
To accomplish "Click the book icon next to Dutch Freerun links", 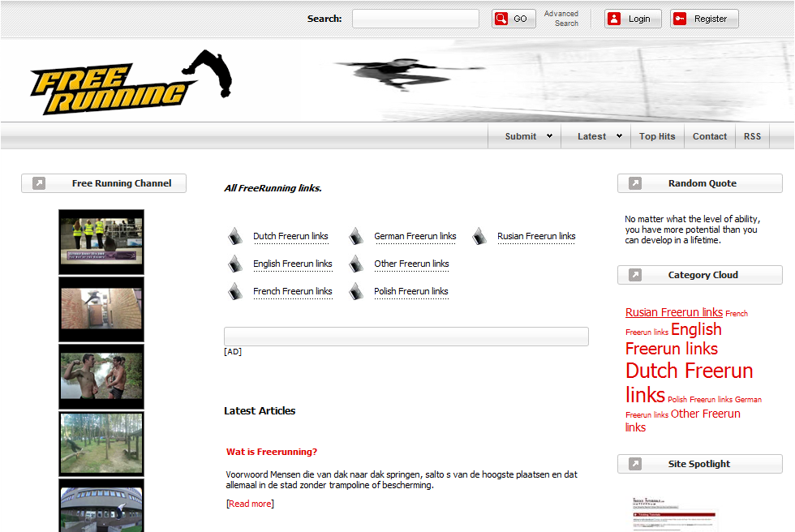I will [235, 237].
